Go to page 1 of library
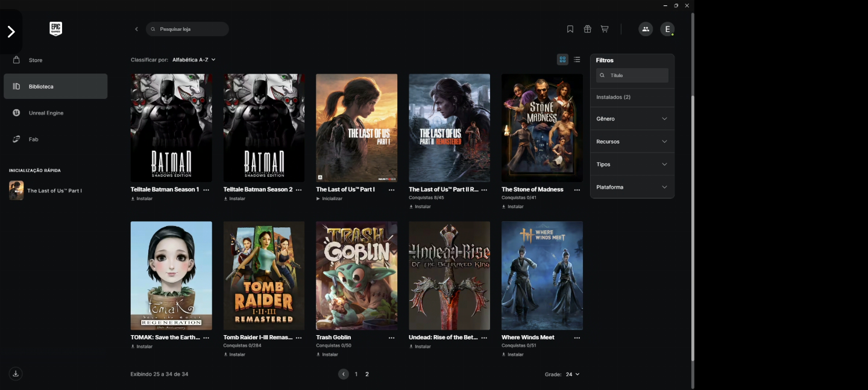Image resolution: width=868 pixels, height=390 pixels. tap(356, 374)
